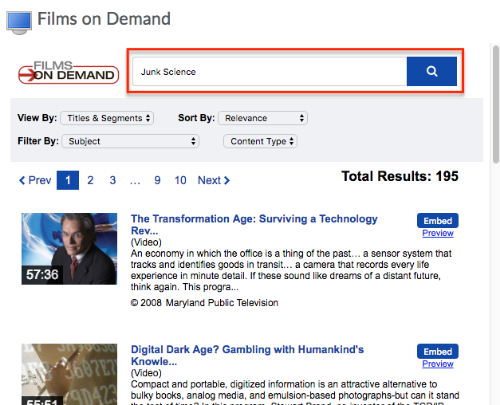This screenshot has width=500, height=405.
Task: Jump to results page 10
Action: click(x=180, y=180)
